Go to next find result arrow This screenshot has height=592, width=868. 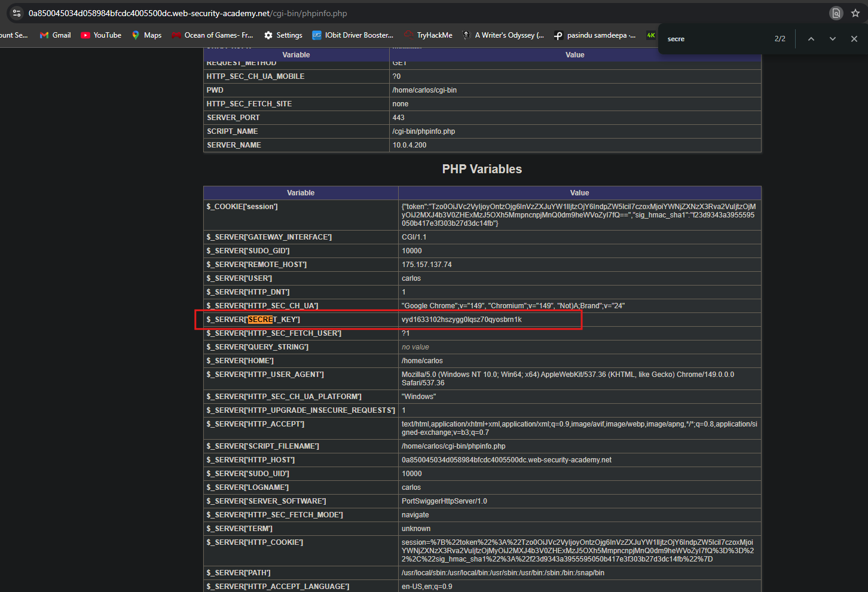click(833, 39)
